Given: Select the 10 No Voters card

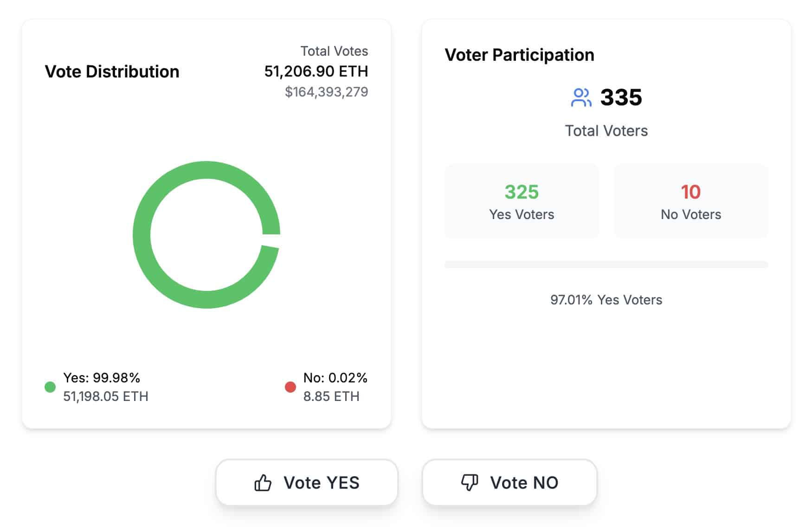Looking at the screenshot, I should click(691, 201).
